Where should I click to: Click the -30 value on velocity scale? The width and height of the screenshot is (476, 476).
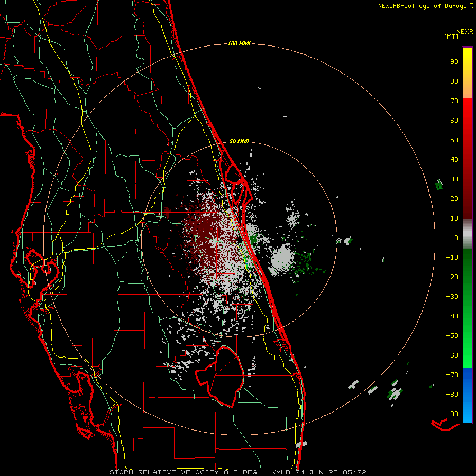point(452,297)
